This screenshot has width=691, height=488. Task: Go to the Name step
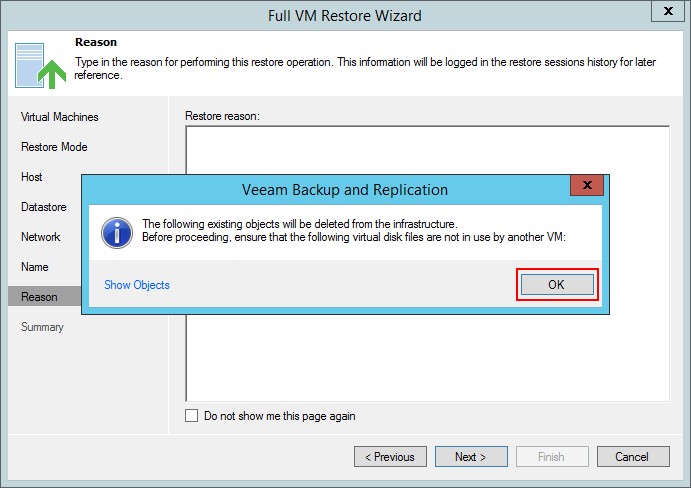[35, 267]
